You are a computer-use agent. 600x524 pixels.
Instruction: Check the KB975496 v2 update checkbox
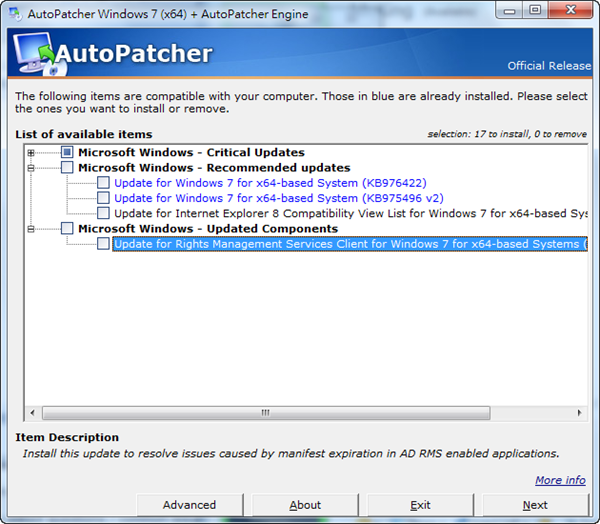pyautogui.click(x=103, y=198)
